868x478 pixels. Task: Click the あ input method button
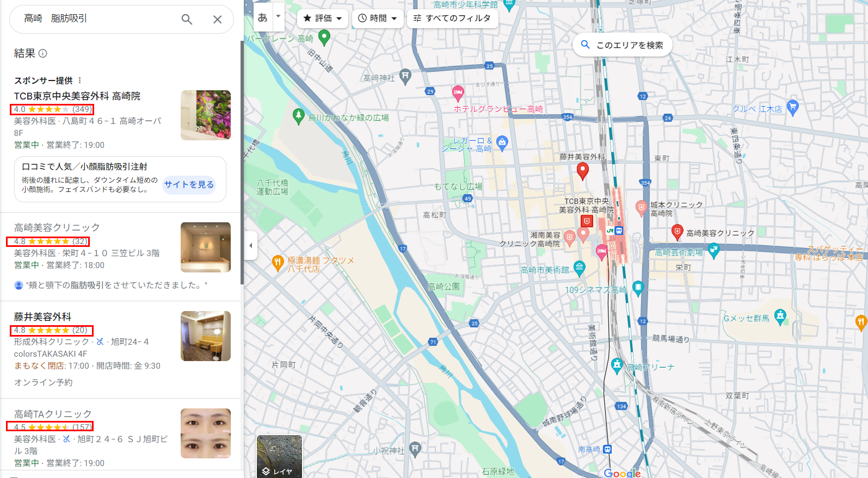pyautogui.click(x=263, y=17)
